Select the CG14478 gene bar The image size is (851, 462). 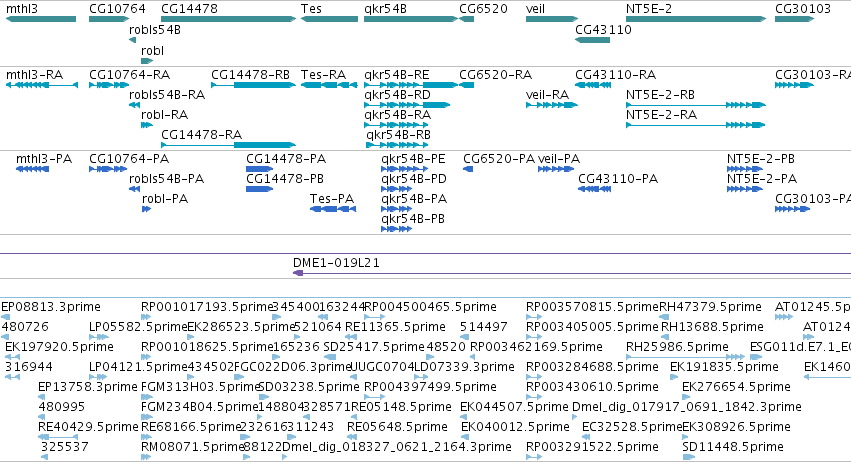coord(228,19)
